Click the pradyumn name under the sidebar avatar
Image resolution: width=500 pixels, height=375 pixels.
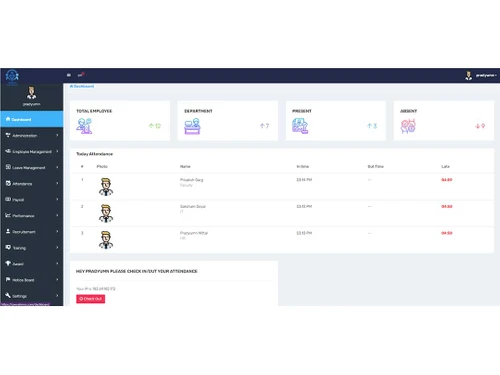click(32, 104)
